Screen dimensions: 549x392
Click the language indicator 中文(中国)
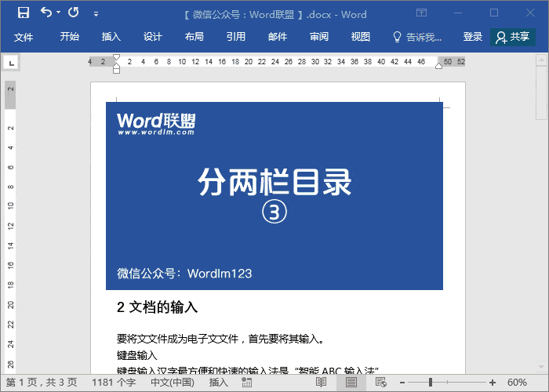click(x=173, y=383)
